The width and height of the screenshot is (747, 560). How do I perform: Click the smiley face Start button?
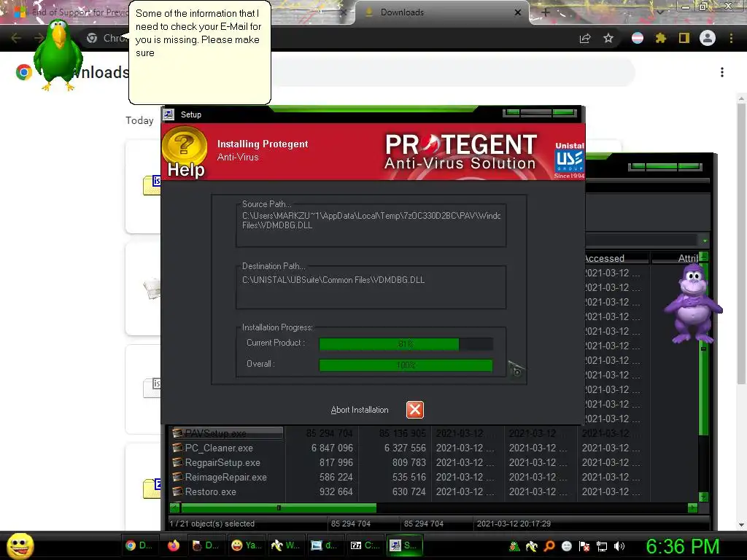point(20,545)
